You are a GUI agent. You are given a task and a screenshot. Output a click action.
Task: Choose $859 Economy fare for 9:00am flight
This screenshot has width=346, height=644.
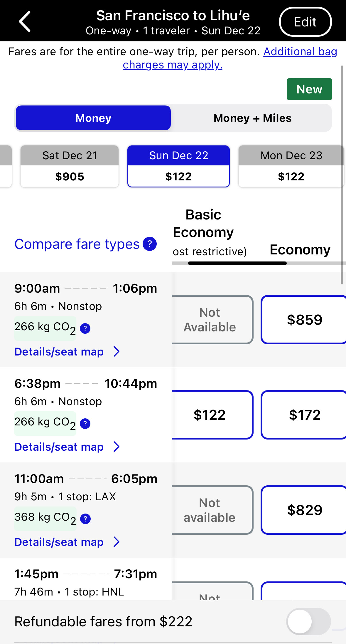pos(304,320)
